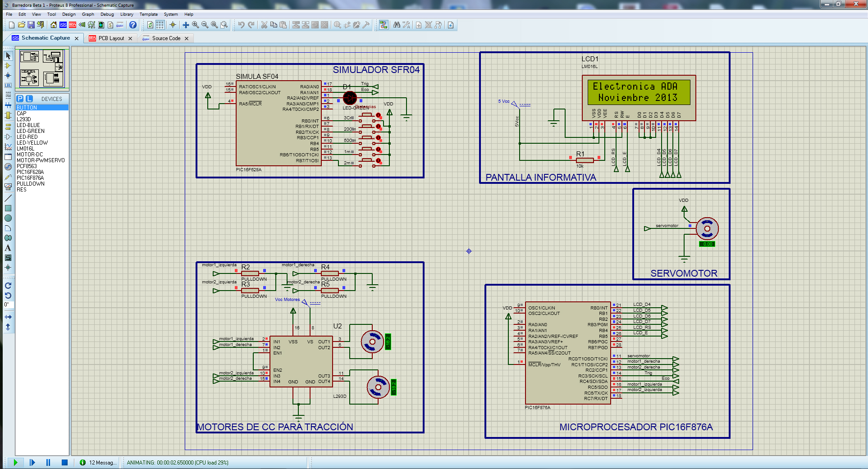The width and height of the screenshot is (868, 469).
Task: Switch to the PCB Layout tab
Action: (111, 38)
